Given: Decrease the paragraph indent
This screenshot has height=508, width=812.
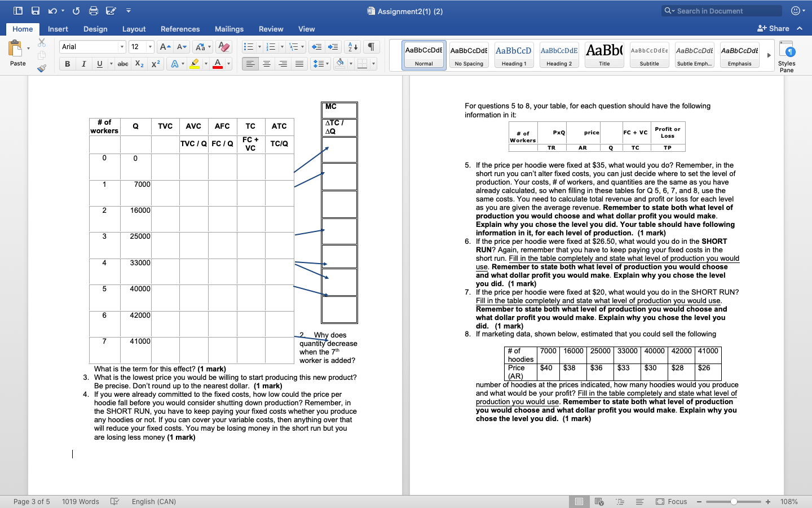Looking at the screenshot, I should (317, 47).
